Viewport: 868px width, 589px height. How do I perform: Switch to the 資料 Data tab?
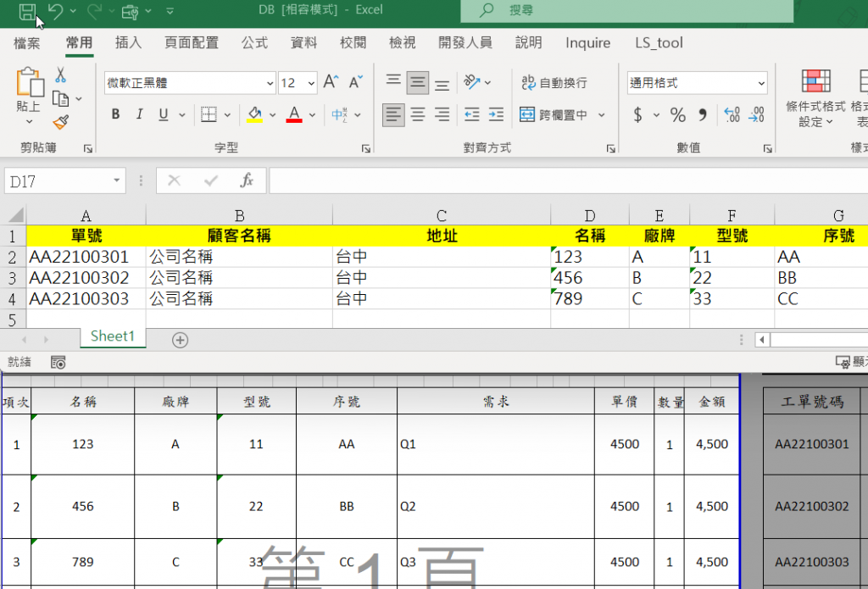click(x=304, y=42)
